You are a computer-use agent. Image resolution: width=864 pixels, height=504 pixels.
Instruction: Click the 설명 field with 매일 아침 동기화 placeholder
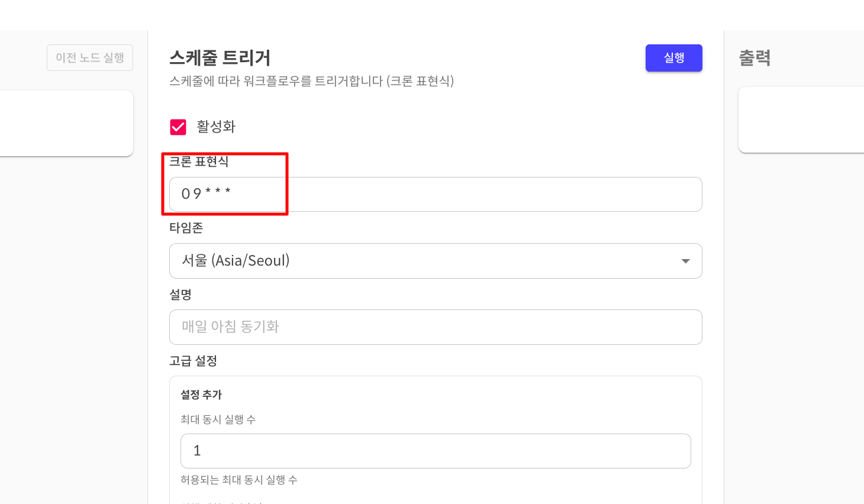436,327
